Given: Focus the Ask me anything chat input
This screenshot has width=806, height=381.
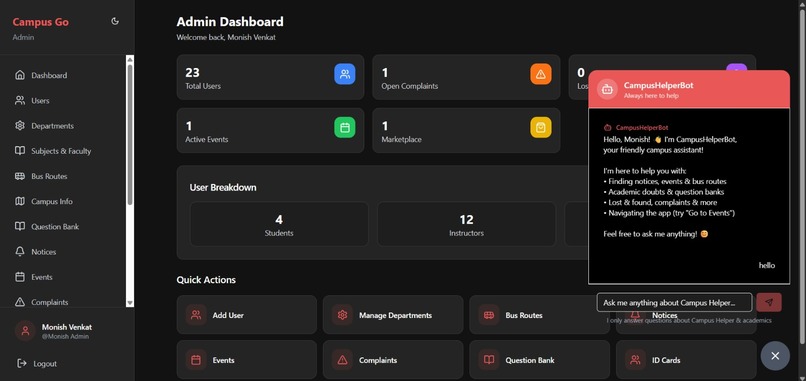Looking at the screenshot, I should [x=674, y=302].
